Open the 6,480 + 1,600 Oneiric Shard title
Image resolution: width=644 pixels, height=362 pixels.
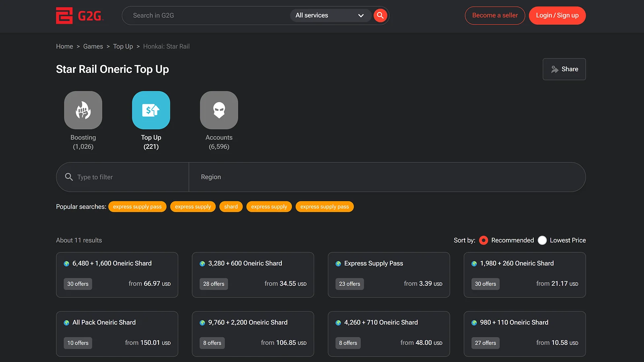[112, 263]
